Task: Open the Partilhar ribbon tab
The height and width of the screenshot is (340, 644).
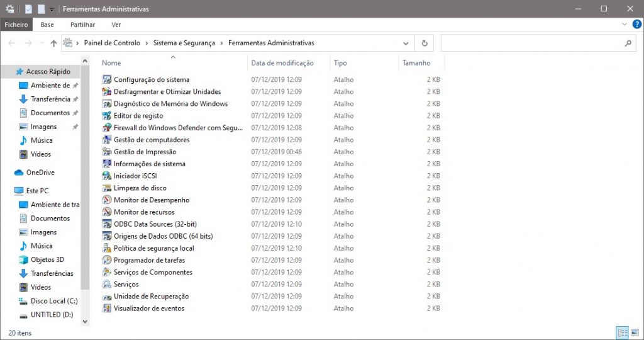Action: click(82, 25)
